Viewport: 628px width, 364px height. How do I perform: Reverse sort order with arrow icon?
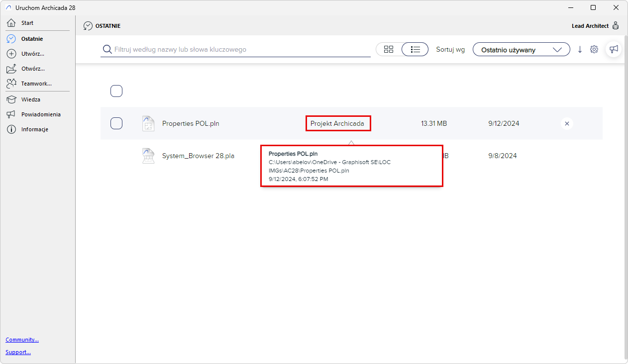click(x=580, y=49)
